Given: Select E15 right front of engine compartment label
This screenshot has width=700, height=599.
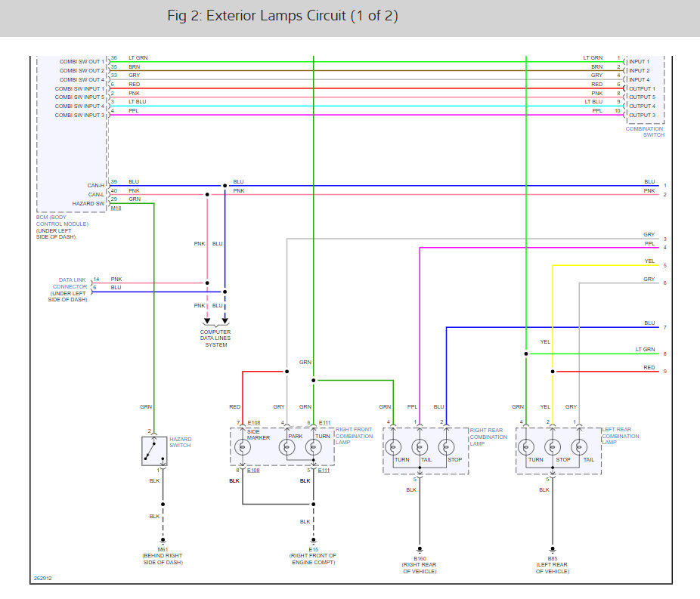Looking at the screenshot, I should tap(313, 556).
